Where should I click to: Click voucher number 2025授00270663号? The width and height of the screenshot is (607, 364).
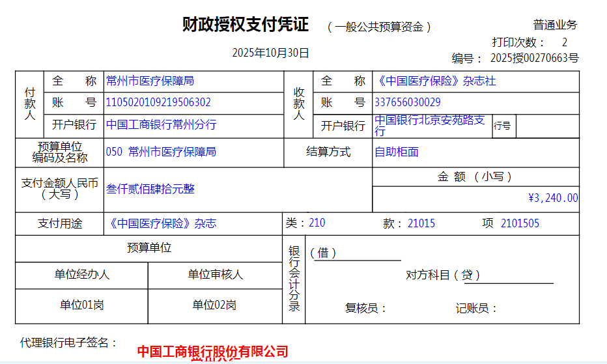(x=534, y=59)
